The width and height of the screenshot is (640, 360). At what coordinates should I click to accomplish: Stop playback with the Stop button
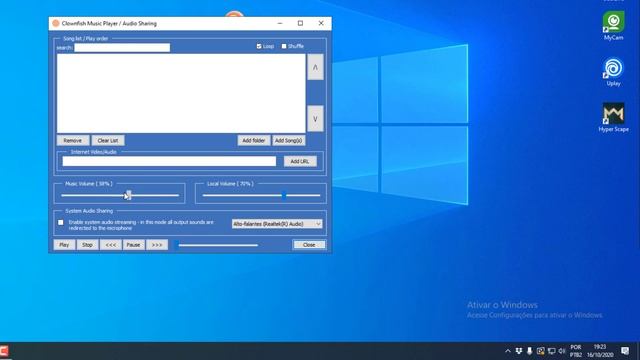click(x=87, y=245)
